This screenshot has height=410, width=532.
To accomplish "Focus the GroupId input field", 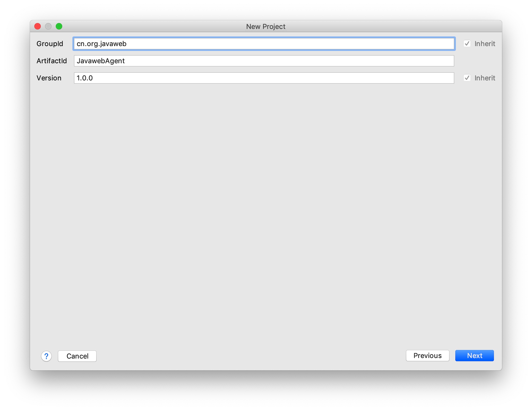I will point(264,44).
